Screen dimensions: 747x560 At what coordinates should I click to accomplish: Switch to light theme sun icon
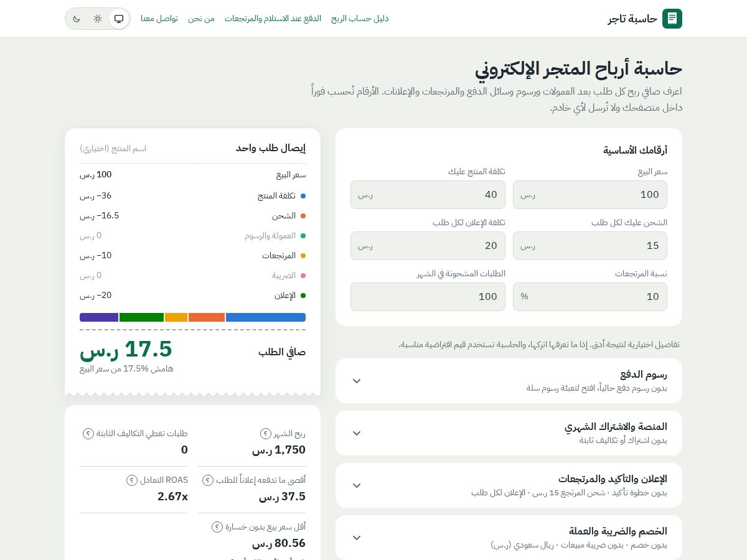pos(98,19)
